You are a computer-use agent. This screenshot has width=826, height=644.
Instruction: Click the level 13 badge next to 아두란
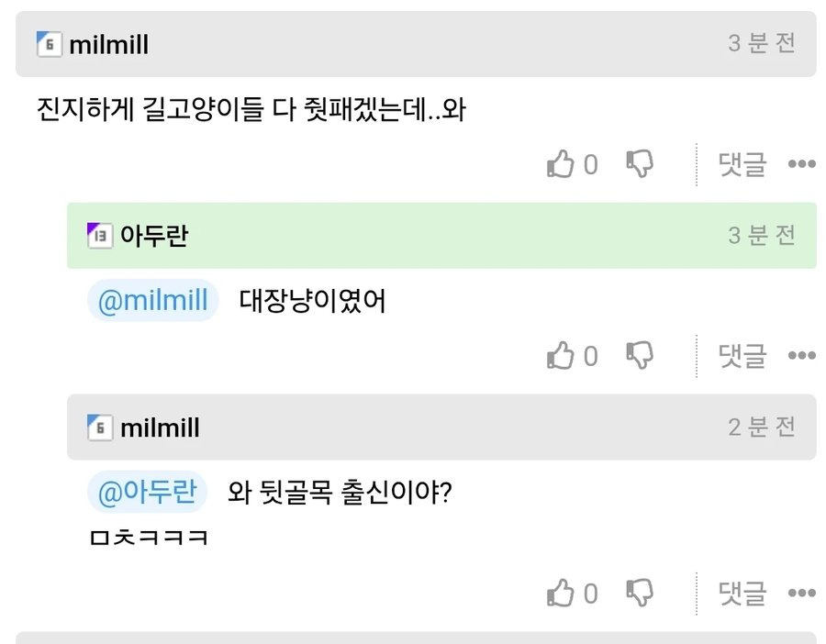[x=104, y=236]
